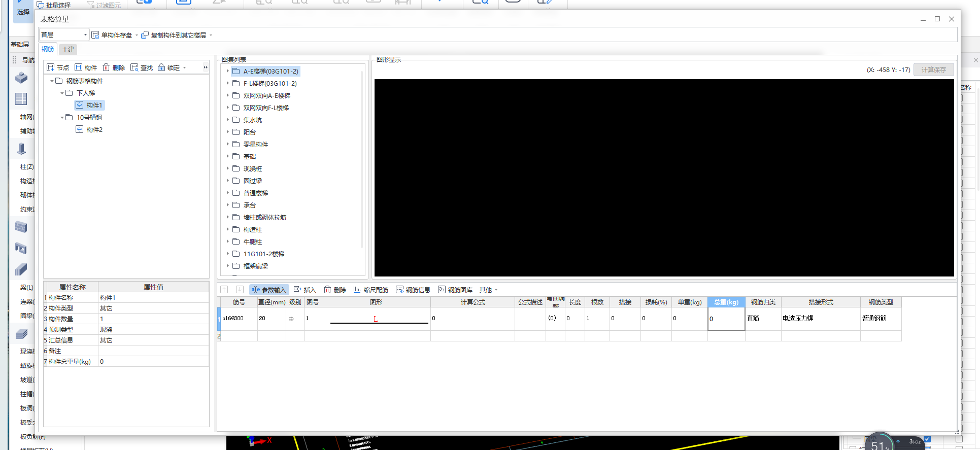This screenshot has height=450, width=980.
Task: Edit the 总重 input cell
Action: 726,319
